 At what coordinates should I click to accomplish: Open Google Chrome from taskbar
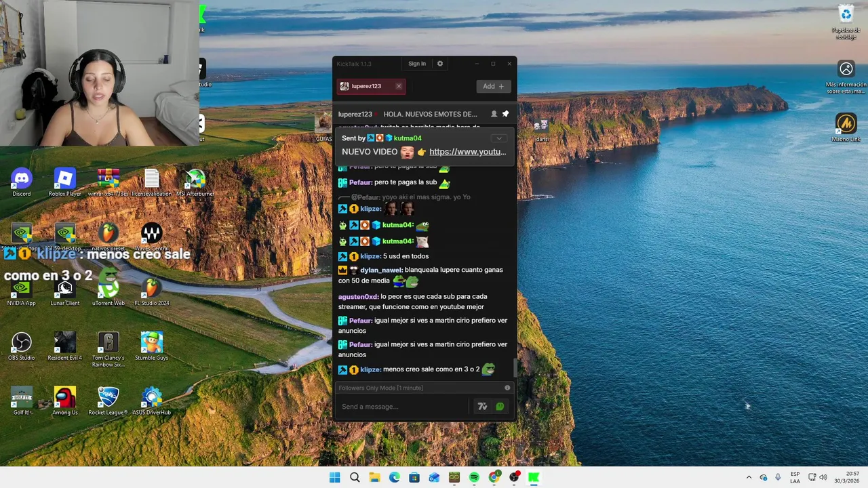(494, 478)
